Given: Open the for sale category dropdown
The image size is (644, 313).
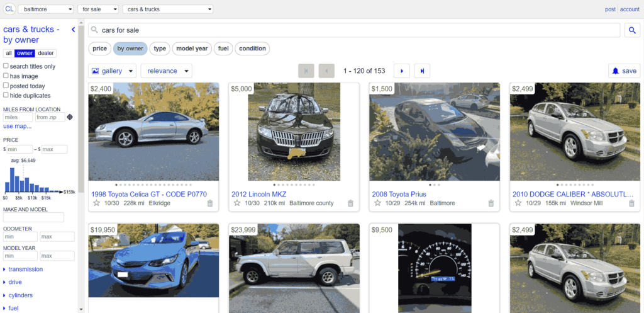Looking at the screenshot, I should pos(97,9).
